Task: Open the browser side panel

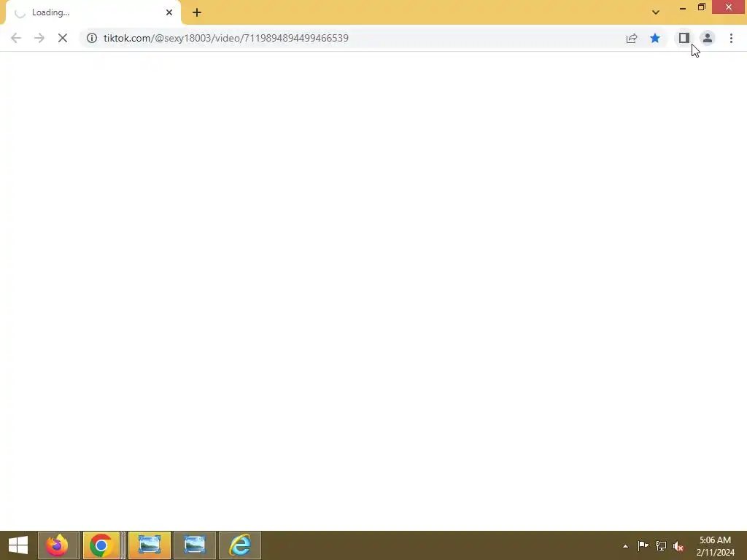Action: pos(684,38)
